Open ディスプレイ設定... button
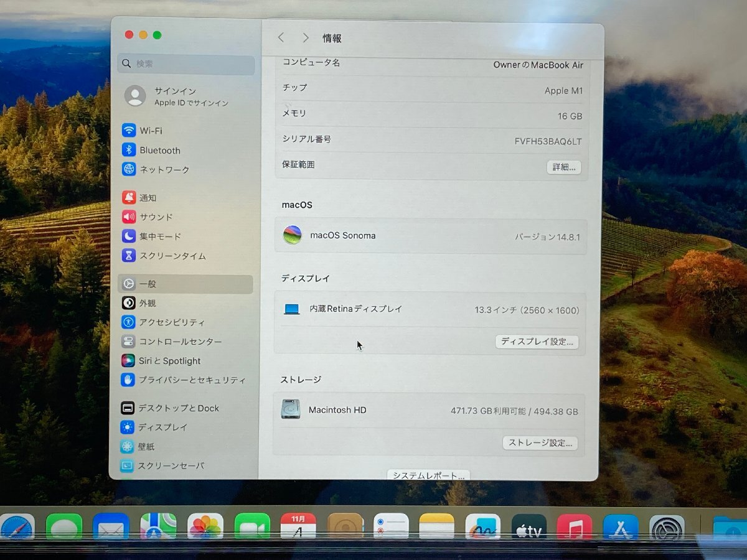The height and width of the screenshot is (560, 747). (x=537, y=342)
